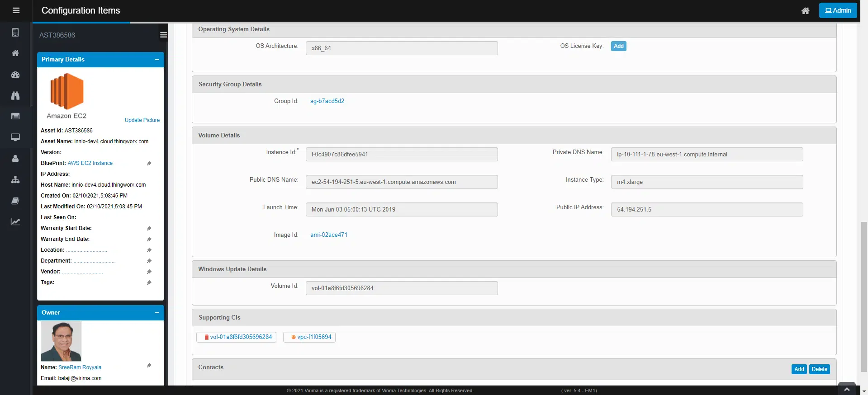868x395 pixels.
Task: Open the line chart reports icon in the sidebar
Action: pos(15,222)
